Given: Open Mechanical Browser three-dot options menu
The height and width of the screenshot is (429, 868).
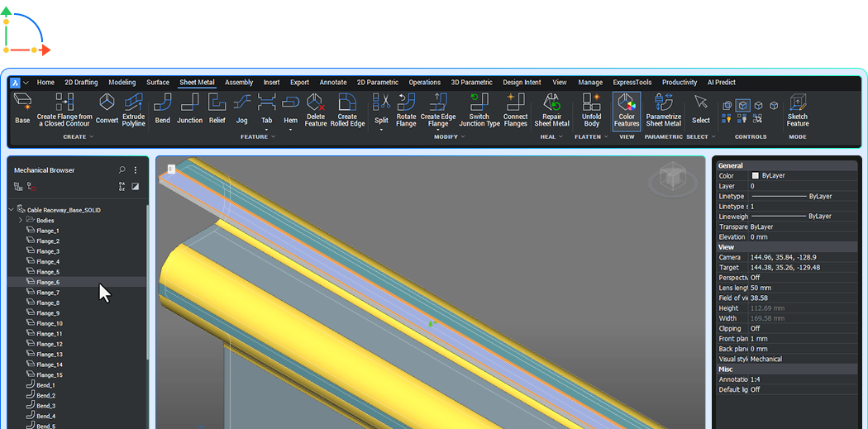Looking at the screenshot, I should [136, 170].
